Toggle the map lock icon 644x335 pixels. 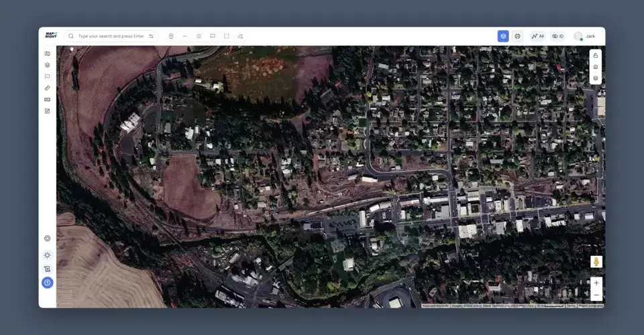tap(596, 56)
